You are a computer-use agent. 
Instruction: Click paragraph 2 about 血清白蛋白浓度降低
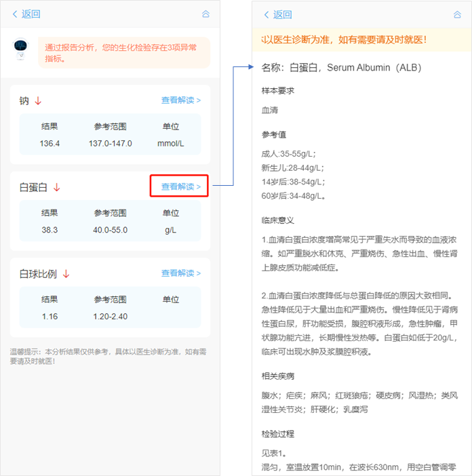[359, 323]
